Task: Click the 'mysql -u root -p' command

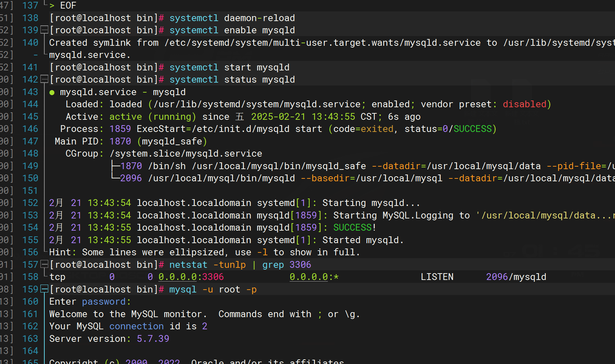Action: click(x=213, y=290)
